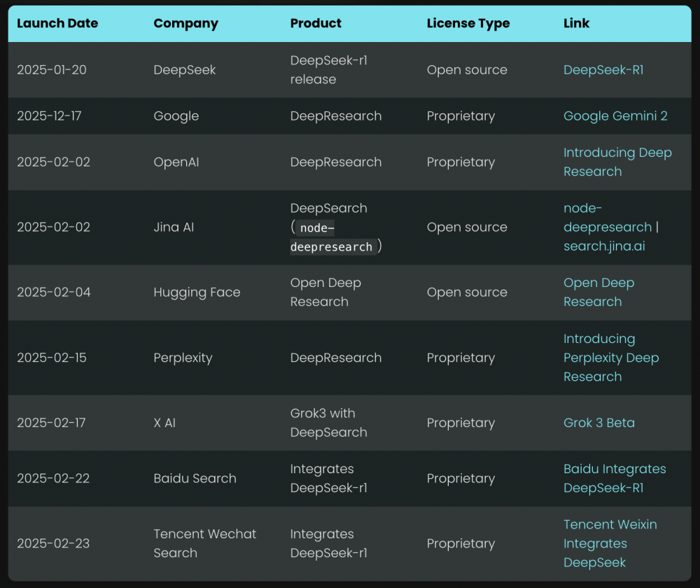
Task: Select the date 2025-01-20
Action: click(x=52, y=69)
